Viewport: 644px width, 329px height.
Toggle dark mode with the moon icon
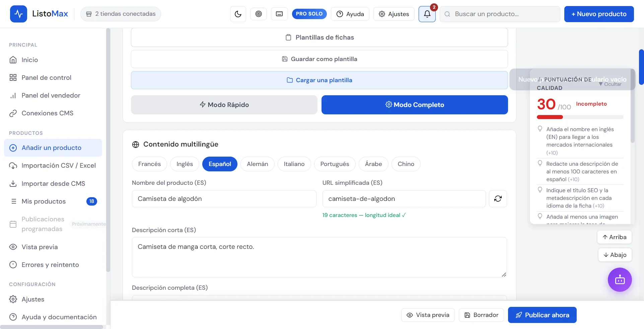238,14
